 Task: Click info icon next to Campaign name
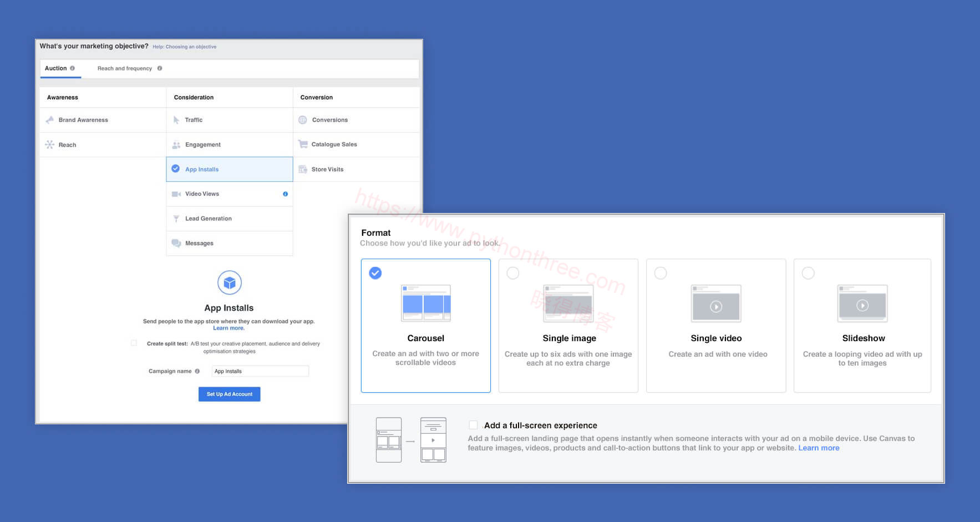click(x=197, y=371)
